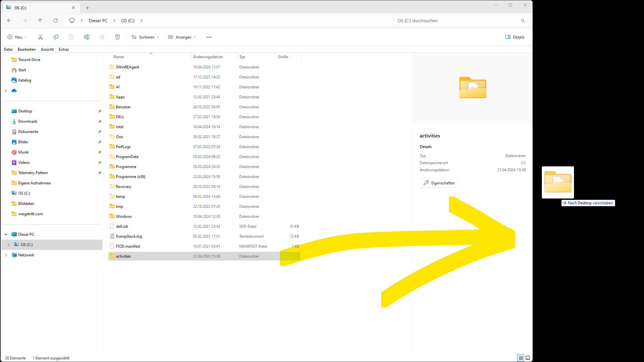Click the Delete trash can icon
Viewport: 644px width, 362px height.
118,37
